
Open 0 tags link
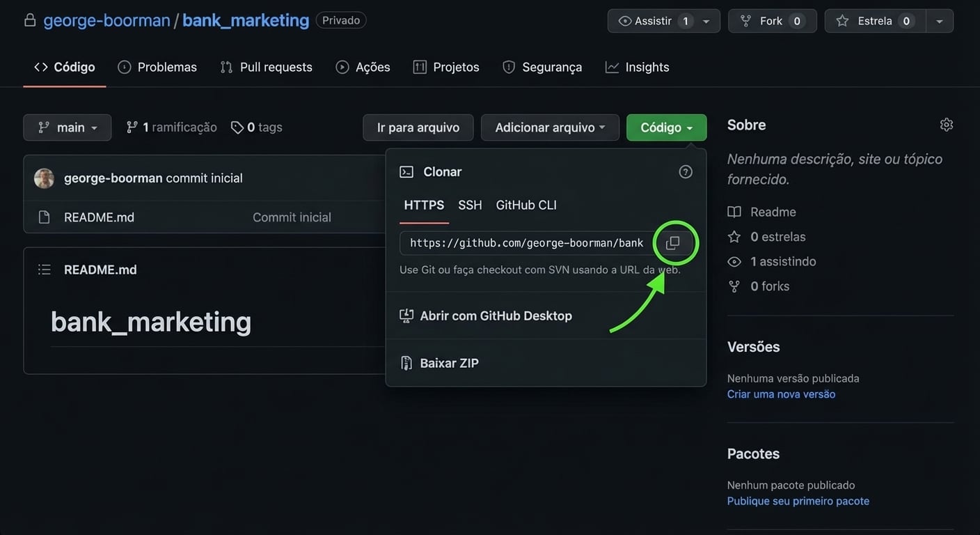(257, 127)
